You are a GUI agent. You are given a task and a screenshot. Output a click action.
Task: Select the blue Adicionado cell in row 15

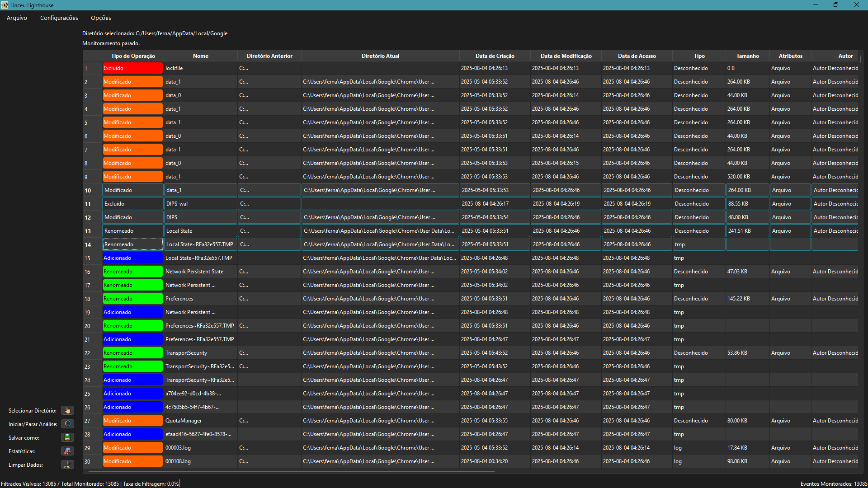click(x=132, y=258)
